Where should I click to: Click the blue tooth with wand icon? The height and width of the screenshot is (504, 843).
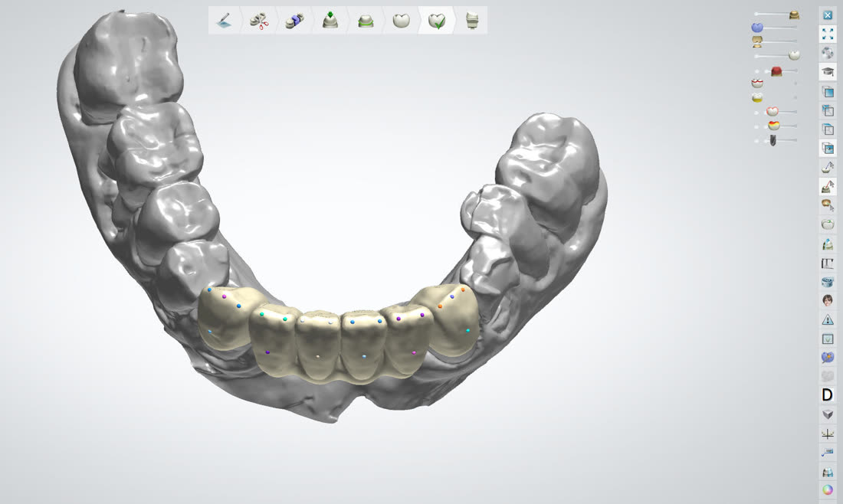pyautogui.click(x=828, y=357)
